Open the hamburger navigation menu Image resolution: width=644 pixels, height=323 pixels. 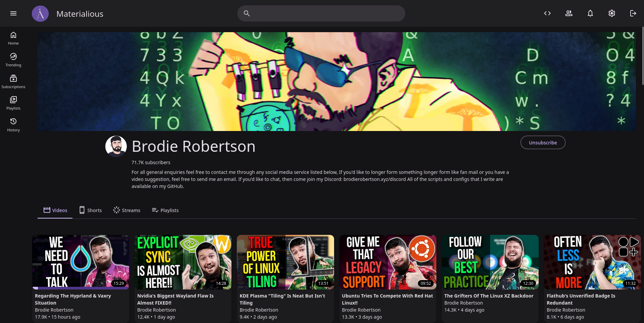click(13, 13)
